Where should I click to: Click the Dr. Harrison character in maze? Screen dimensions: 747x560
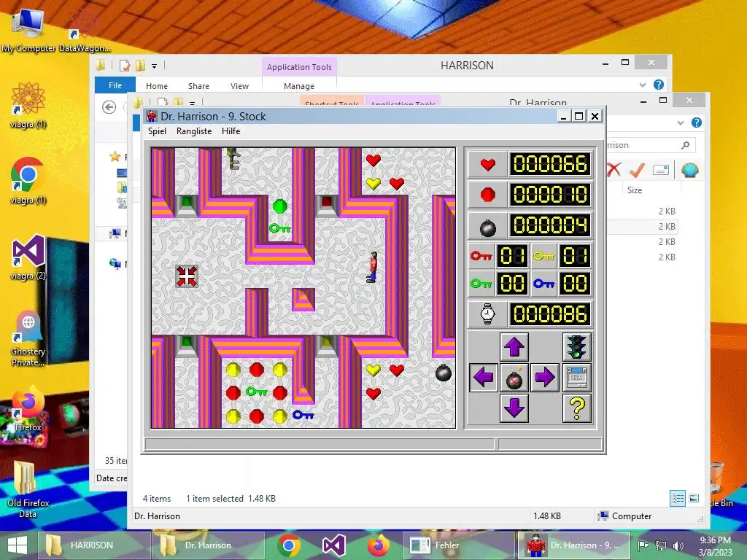tap(373, 268)
